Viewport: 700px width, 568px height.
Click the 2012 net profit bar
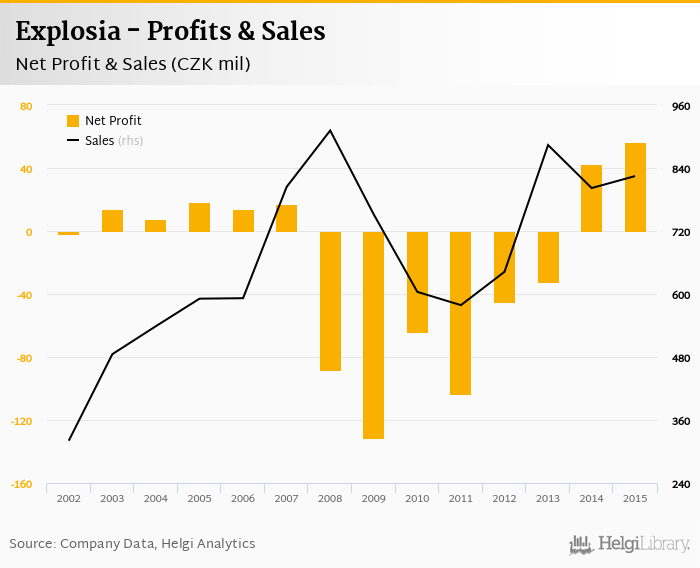pos(504,267)
